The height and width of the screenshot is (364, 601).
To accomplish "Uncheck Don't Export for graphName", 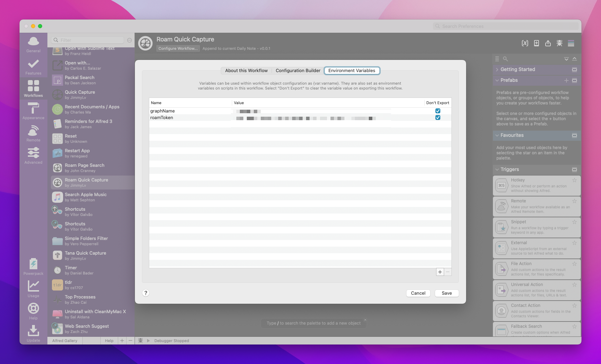I will coord(438,111).
